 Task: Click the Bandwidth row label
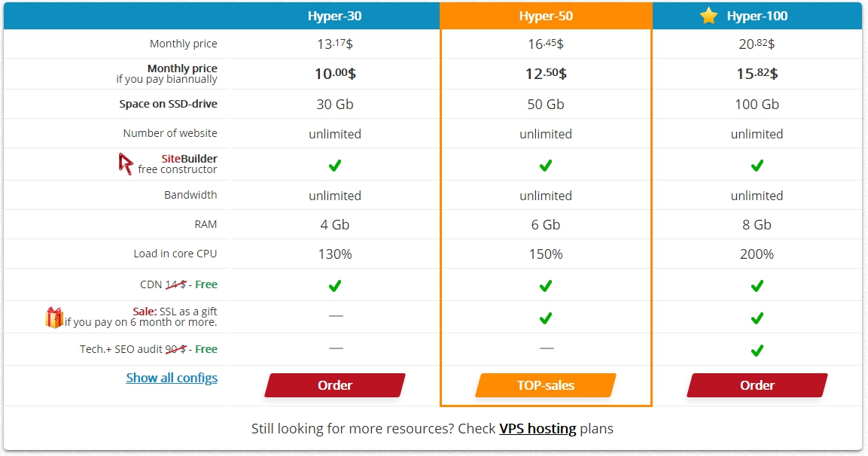point(190,195)
